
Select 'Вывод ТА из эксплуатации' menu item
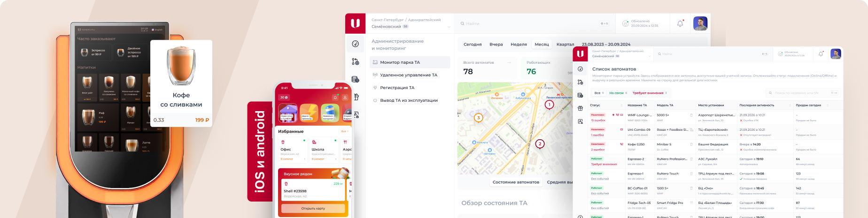click(405, 100)
